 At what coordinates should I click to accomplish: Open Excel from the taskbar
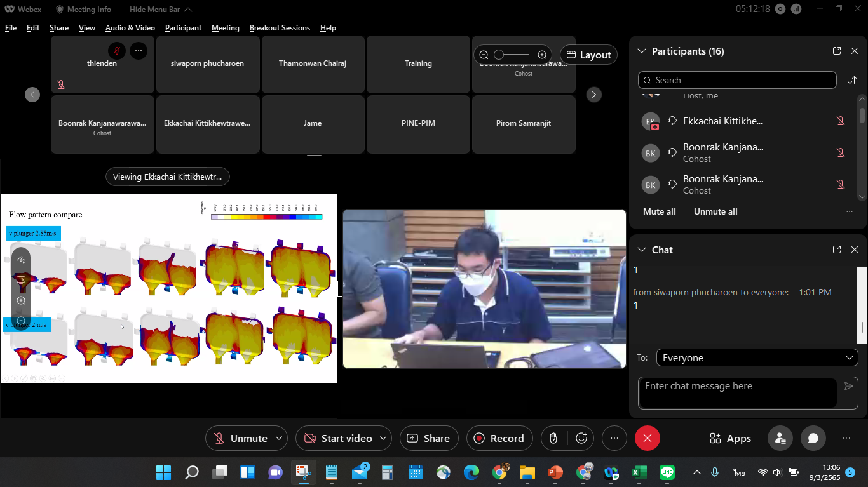coord(639,472)
